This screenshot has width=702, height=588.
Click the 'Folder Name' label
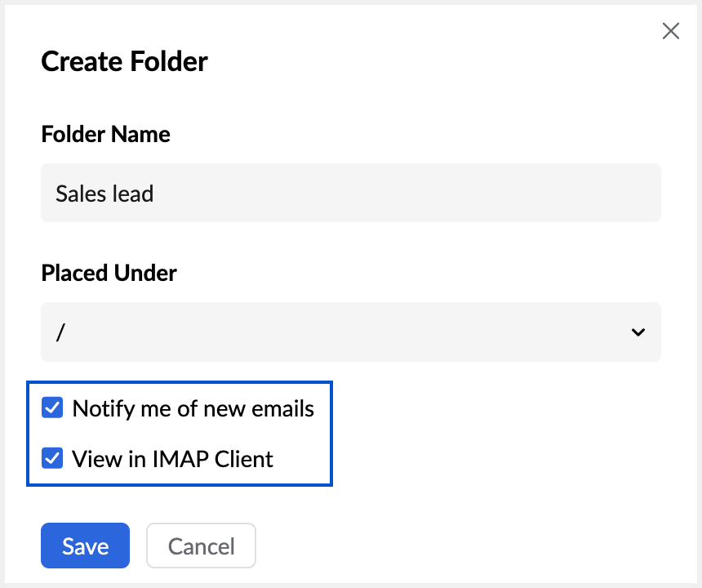pos(105,134)
